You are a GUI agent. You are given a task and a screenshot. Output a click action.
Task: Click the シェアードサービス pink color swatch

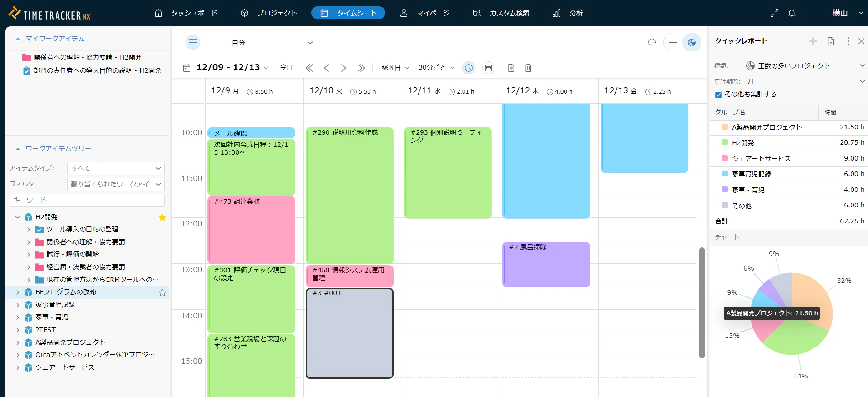[725, 158]
